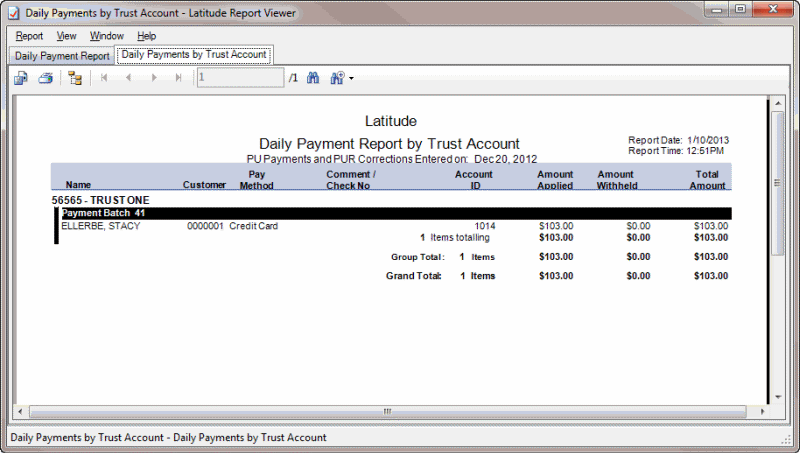Click the Print Report toolbar icon
Screen dimensions: 800x453
[x=46, y=78]
